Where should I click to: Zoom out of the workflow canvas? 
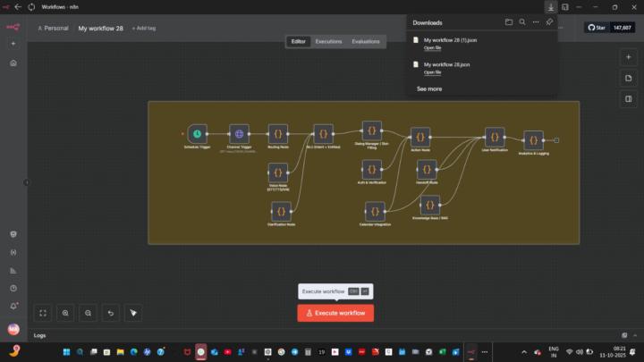pos(88,313)
